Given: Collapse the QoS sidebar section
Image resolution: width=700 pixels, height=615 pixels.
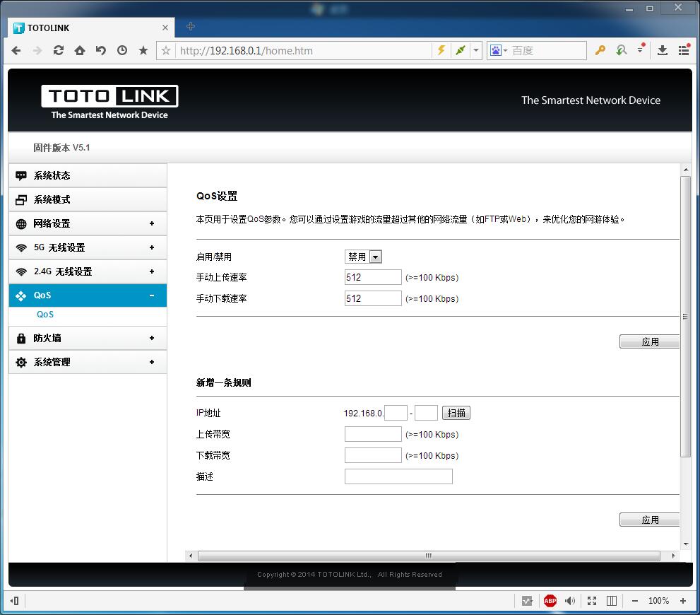Looking at the screenshot, I should (x=88, y=295).
